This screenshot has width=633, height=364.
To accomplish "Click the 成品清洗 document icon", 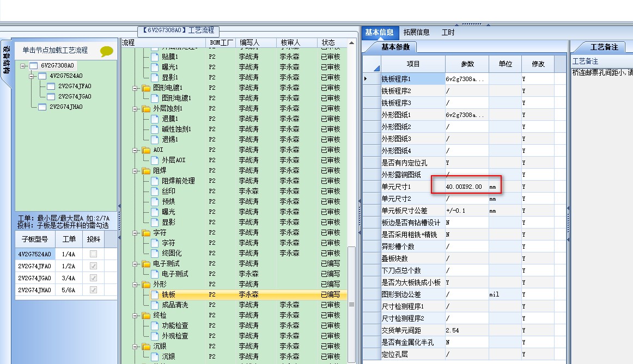I will (154, 305).
